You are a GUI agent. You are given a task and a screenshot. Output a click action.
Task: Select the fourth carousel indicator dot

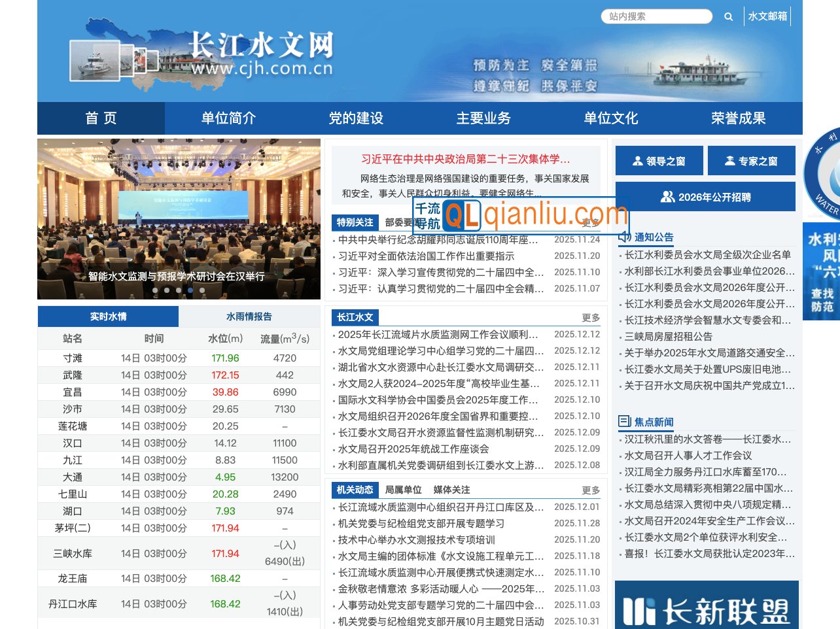pos(190,290)
